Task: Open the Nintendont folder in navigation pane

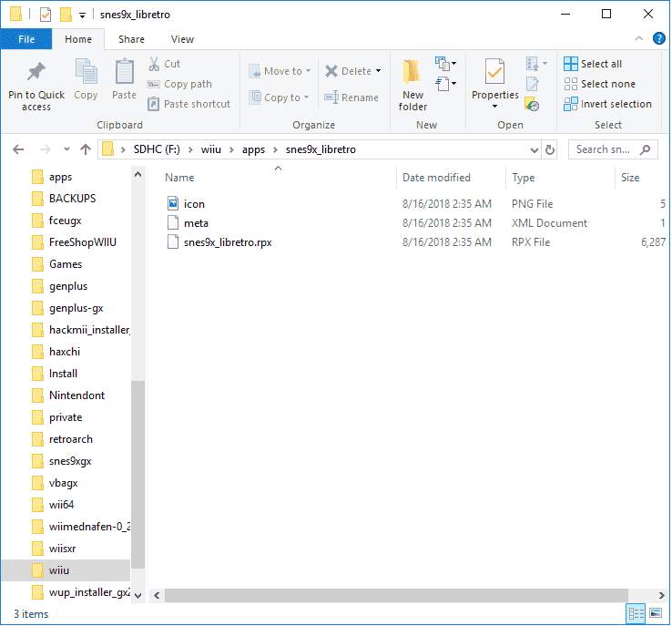Action: (x=76, y=395)
